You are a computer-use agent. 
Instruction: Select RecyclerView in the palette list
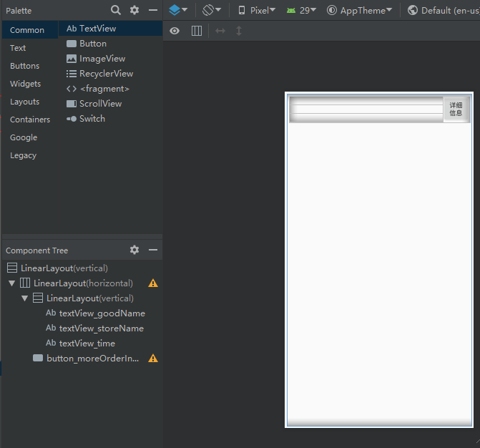[x=106, y=74]
